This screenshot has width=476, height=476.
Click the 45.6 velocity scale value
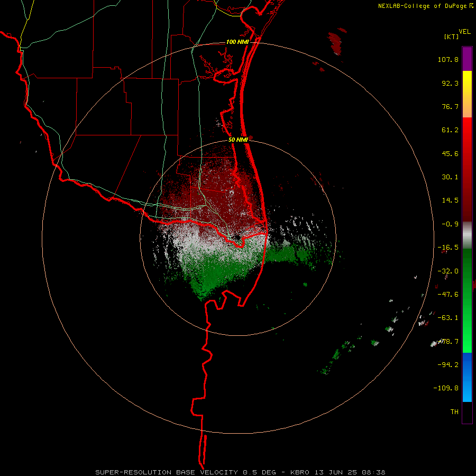450,153
